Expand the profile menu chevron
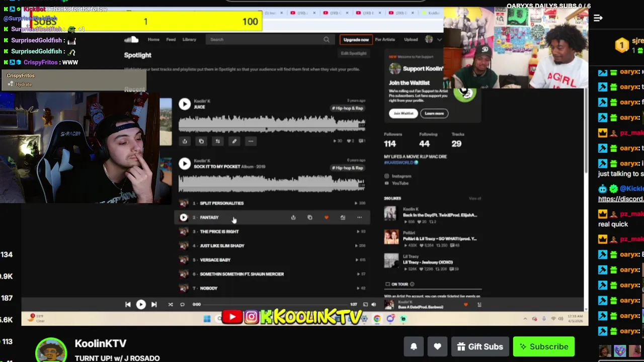 439,39
